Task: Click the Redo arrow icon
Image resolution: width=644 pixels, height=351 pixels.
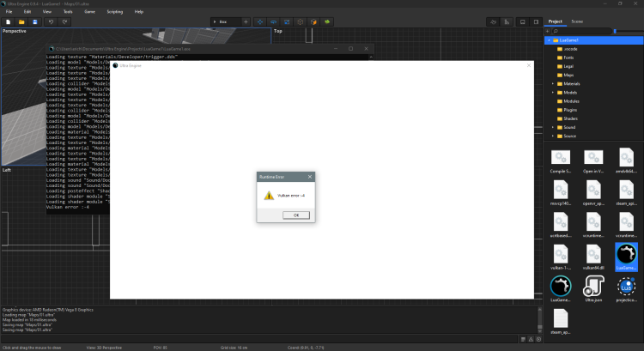Action: 64,21
